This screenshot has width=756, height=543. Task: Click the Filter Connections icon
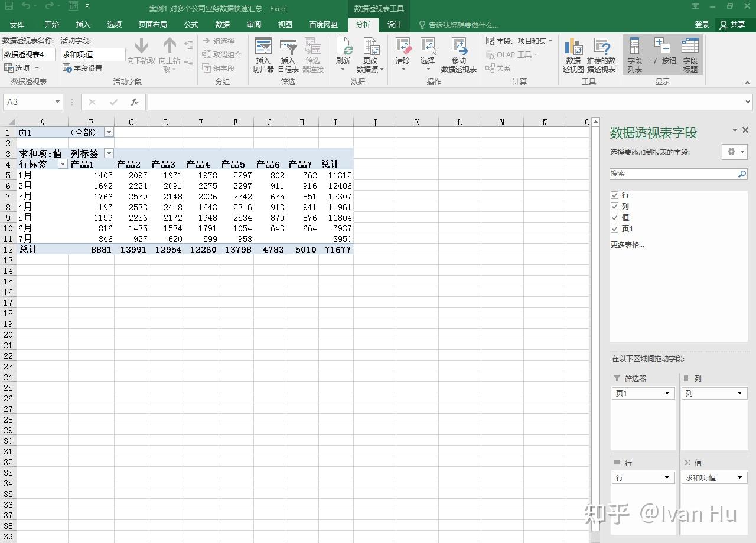point(313,47)
